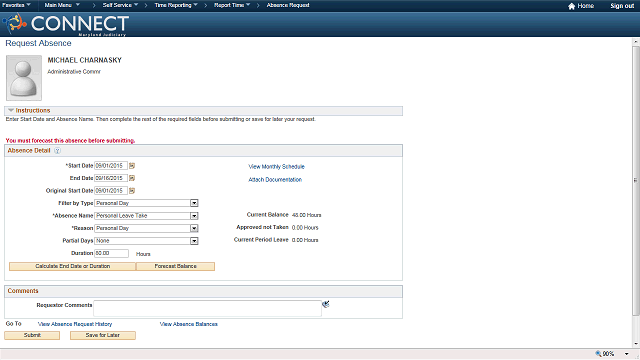Click the 'Current Period Leave' label
The image size is (640, 360).
pyautogui.click(x=261, y=240)
